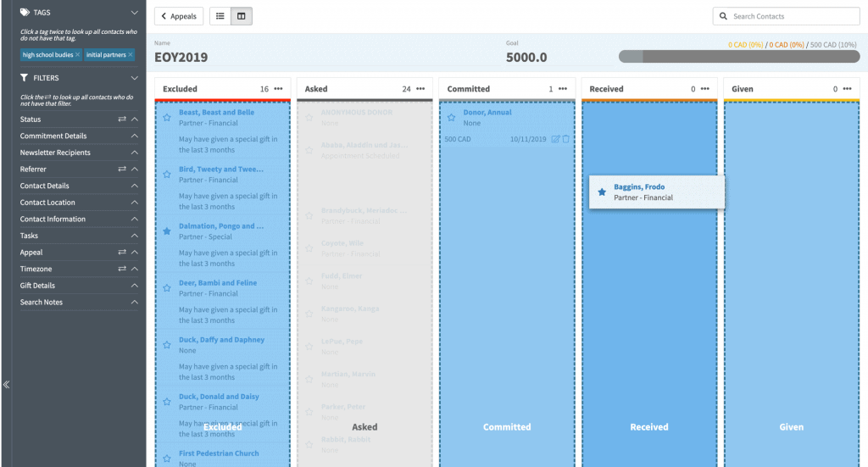Star the Duck, Daffy and Daphney contact
This screenshot has height=467, width=868.
click(x=167, y=345)
